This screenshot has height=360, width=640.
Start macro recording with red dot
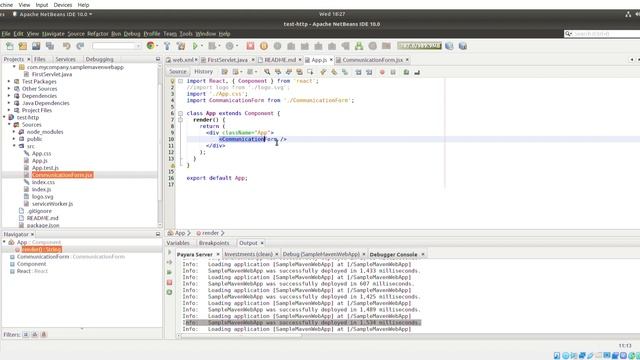coord(382,72)
